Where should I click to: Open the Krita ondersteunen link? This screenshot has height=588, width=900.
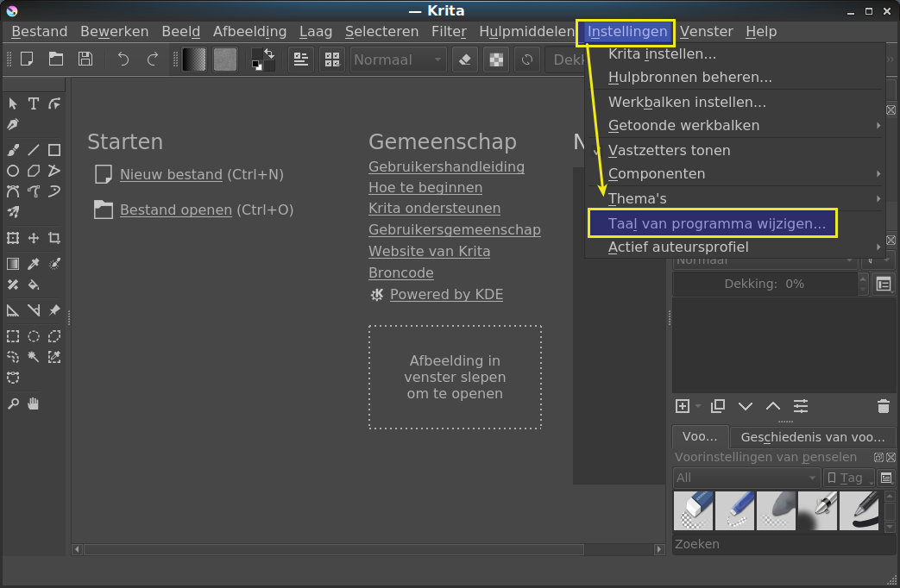click(435, 209)
